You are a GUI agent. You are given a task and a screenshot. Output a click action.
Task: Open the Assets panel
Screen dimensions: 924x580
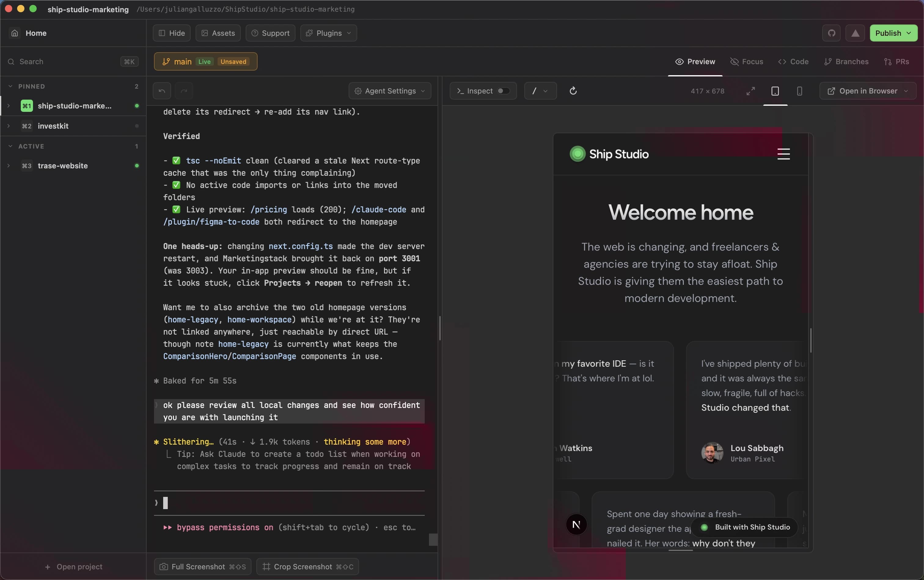click(x=218, y=33)
